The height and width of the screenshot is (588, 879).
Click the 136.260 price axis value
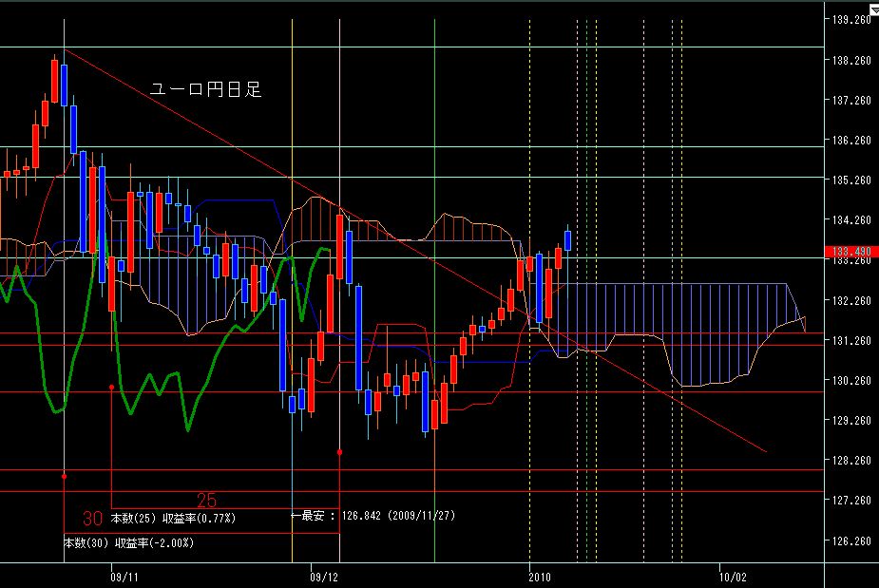[851, 141]
